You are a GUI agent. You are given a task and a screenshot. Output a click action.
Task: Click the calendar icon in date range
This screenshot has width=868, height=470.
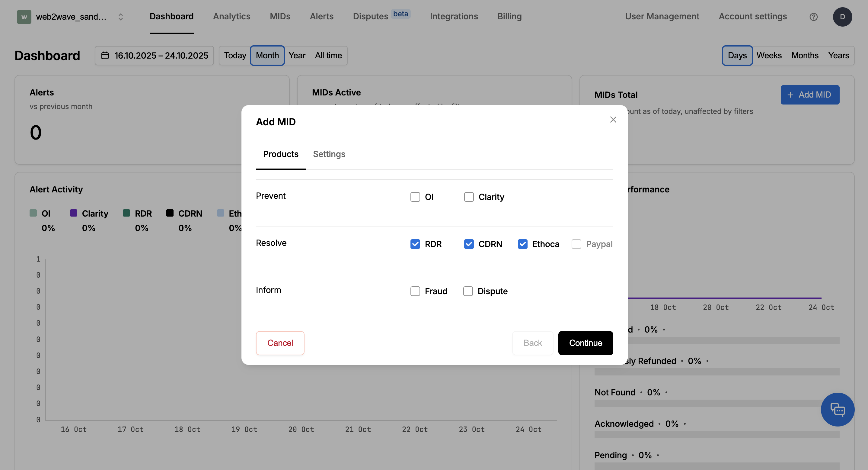[105, 55]
